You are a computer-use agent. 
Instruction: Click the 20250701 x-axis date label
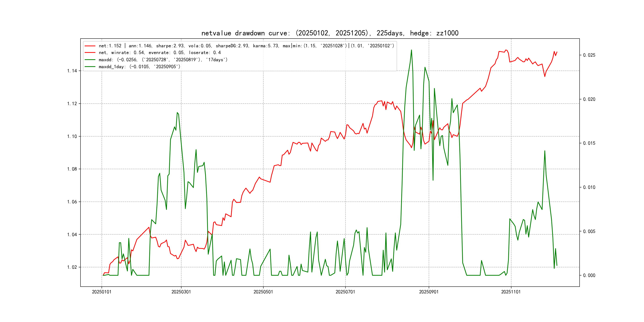coord(345,292)
